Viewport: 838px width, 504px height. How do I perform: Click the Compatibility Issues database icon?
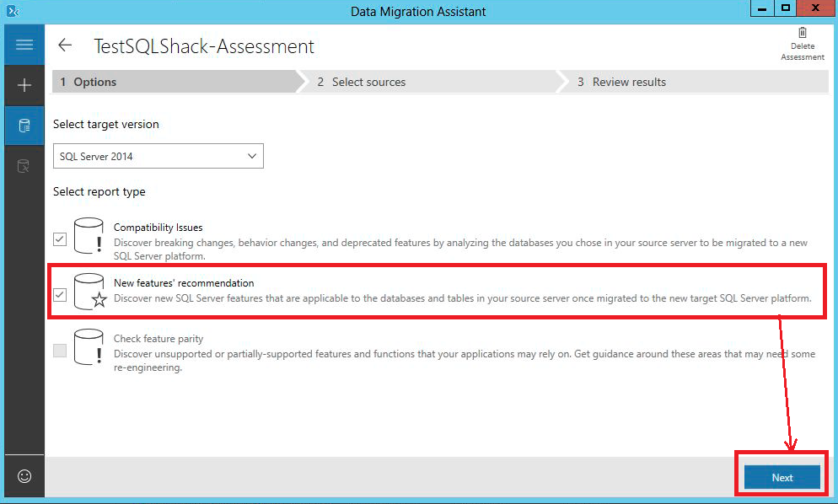click(89, 235)
